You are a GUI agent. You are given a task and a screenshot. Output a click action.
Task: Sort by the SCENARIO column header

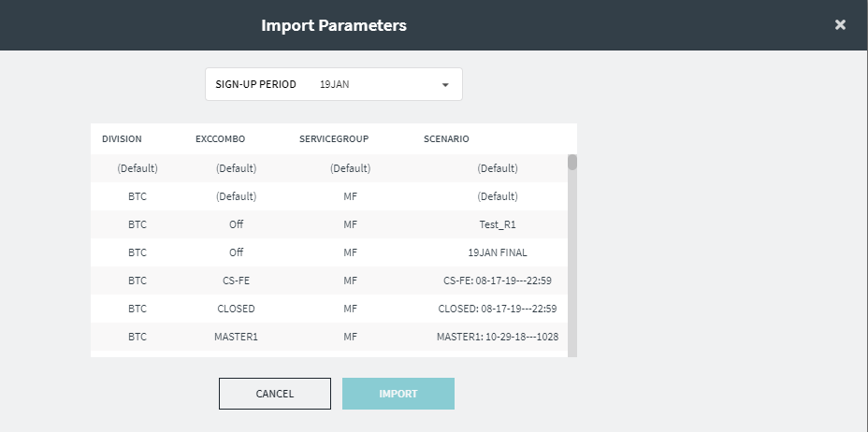pos(446,138)
